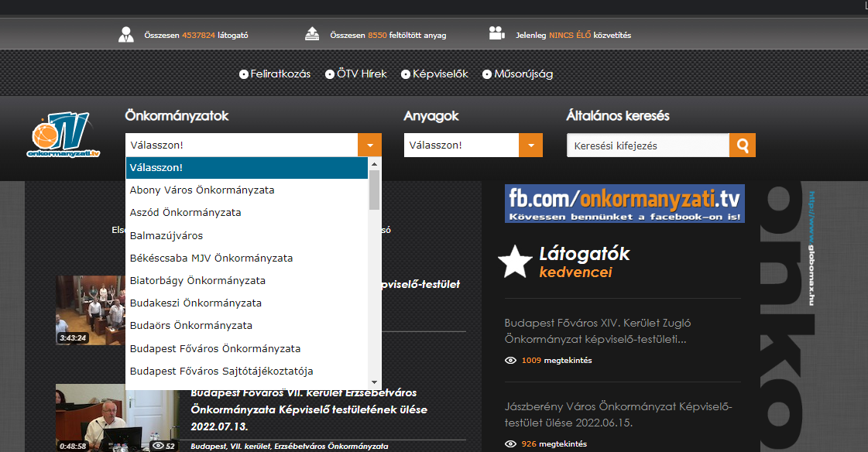Open the 0:48:58 video thumbnail
The image size is (868, 452).
click(x=118, y=418)
